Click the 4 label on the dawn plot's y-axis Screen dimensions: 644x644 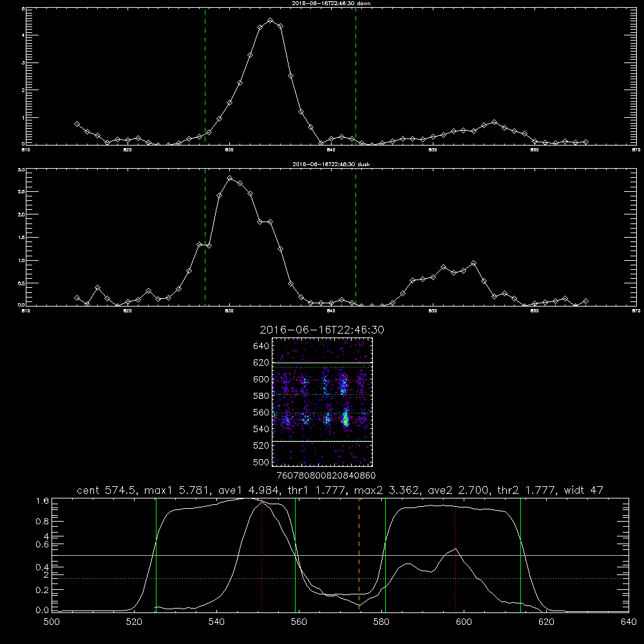click(x=23, y=35)
